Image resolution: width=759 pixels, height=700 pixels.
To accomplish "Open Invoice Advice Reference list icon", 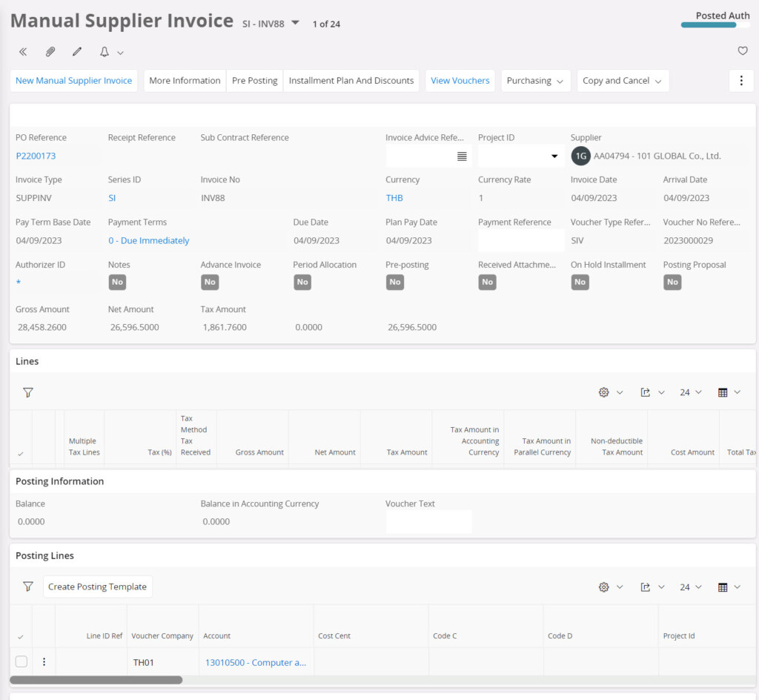I will [x=462, y=156].
